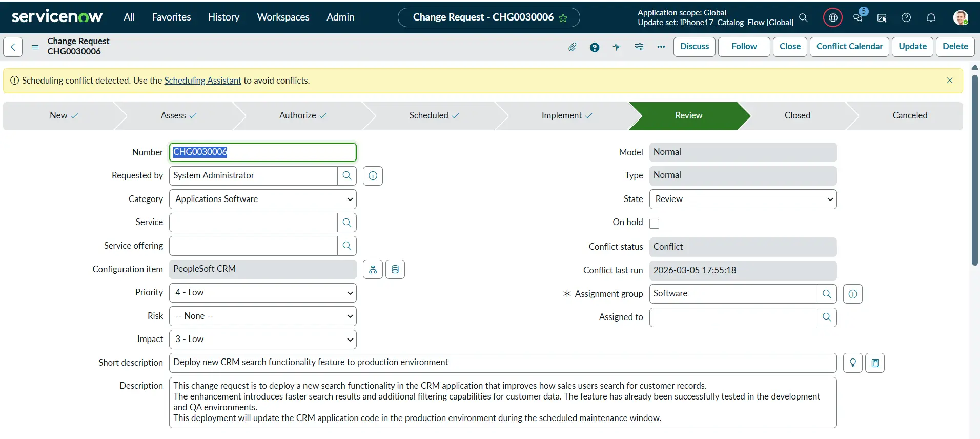Open the Favorites menu
Viewport: 980px width, 439px height.
pos(171,17)
